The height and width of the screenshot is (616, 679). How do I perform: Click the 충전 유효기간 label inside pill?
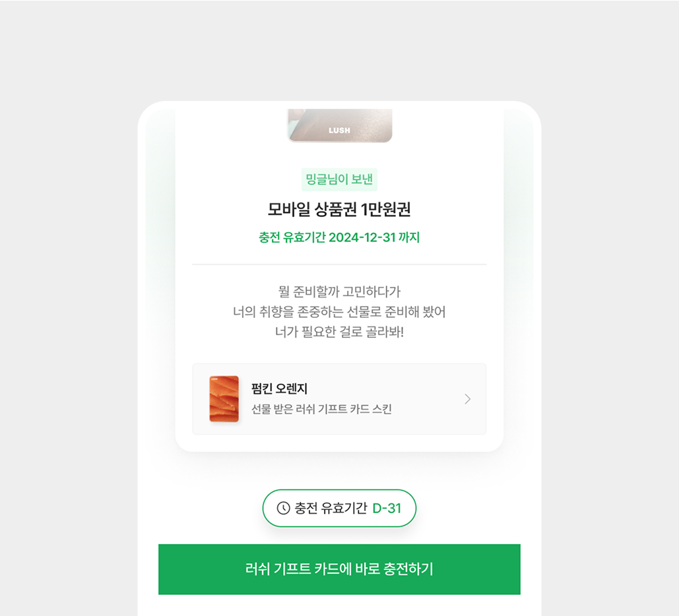coord(331,508)
